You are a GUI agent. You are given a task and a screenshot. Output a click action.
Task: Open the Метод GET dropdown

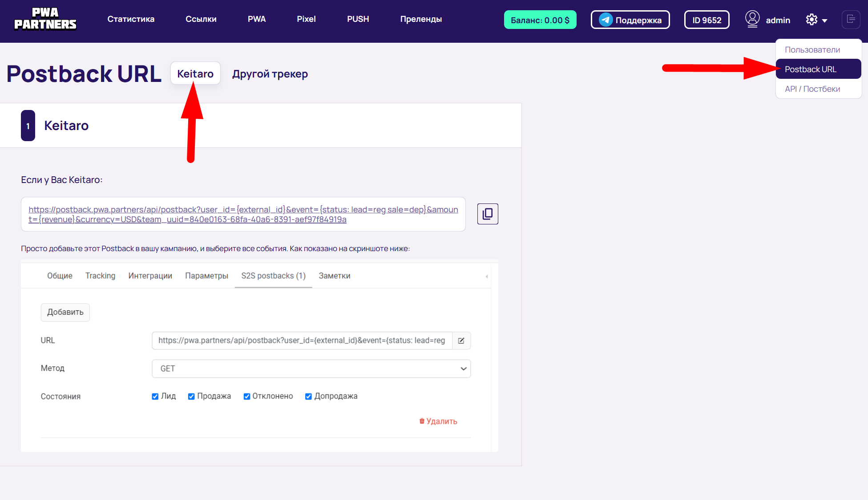click(311, 369)
